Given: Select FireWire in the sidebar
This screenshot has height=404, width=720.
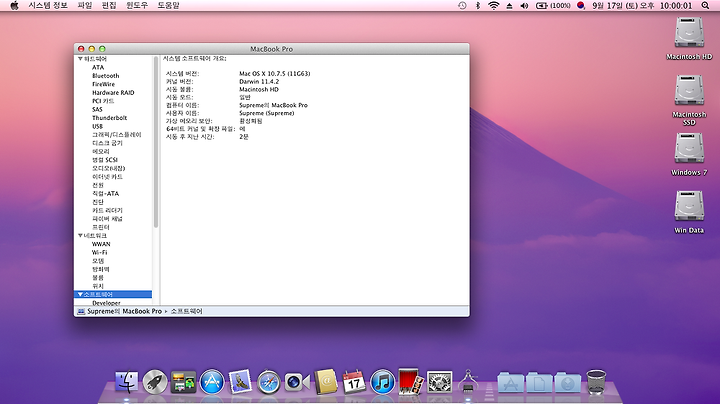Looking at the screenshot, I should click(x=103, y=84).
